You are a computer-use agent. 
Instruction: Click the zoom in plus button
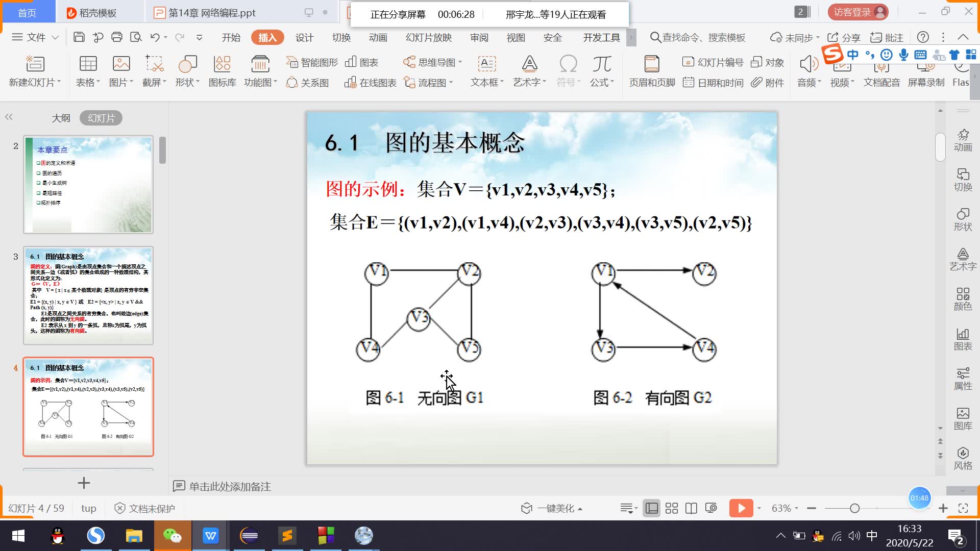click(943, 508)
